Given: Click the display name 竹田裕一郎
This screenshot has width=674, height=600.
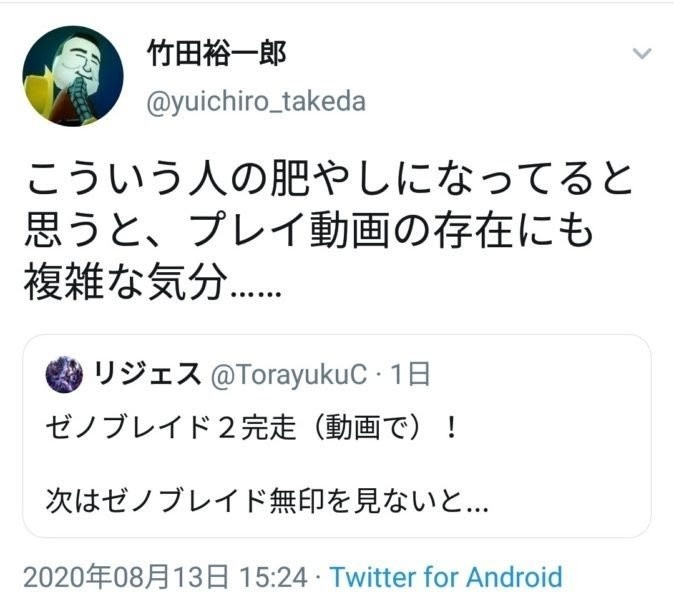Looking at the screenshot, I should [217, 54].
